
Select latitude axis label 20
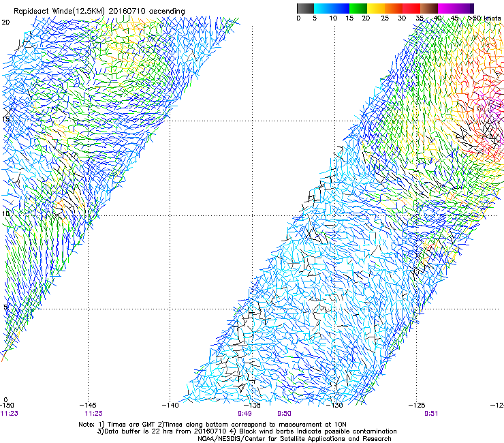5,22
